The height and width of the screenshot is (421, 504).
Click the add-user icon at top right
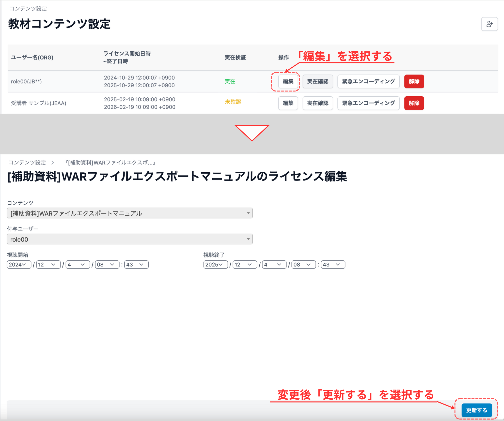(489, 24)
